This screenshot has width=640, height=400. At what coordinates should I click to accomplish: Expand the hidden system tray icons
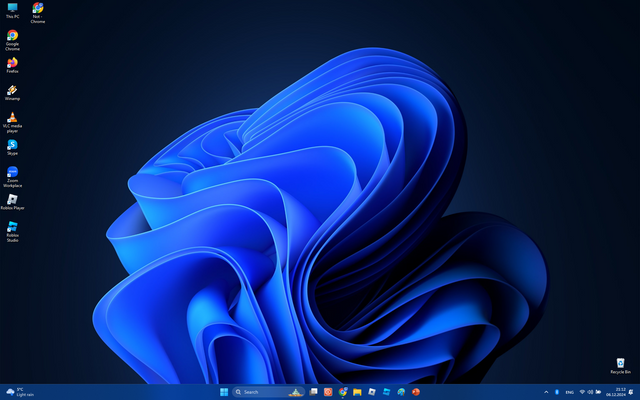(546, 392)
